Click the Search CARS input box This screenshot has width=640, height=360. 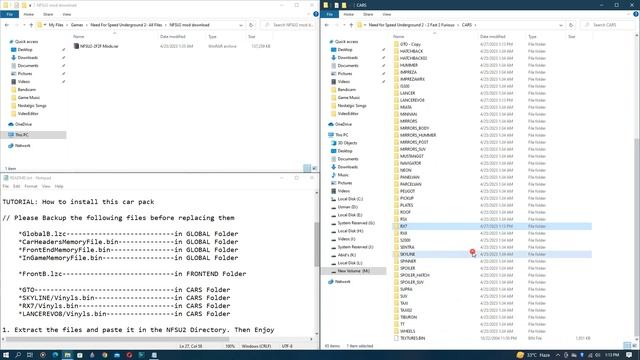(609, 25)
